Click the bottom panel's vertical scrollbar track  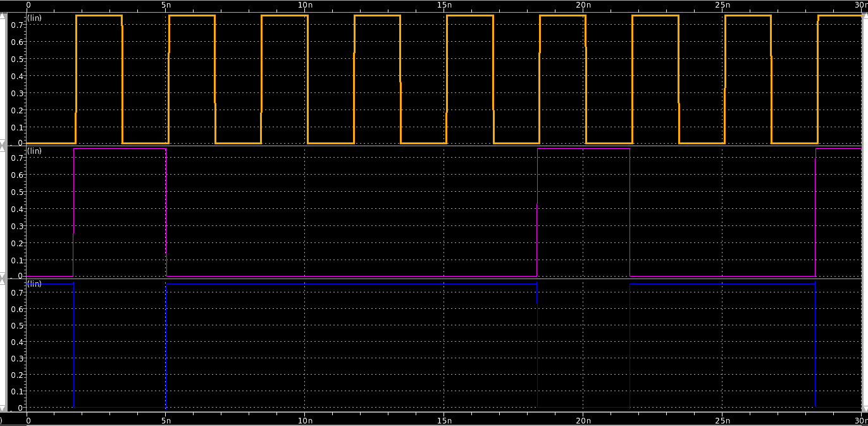[3, 346]
